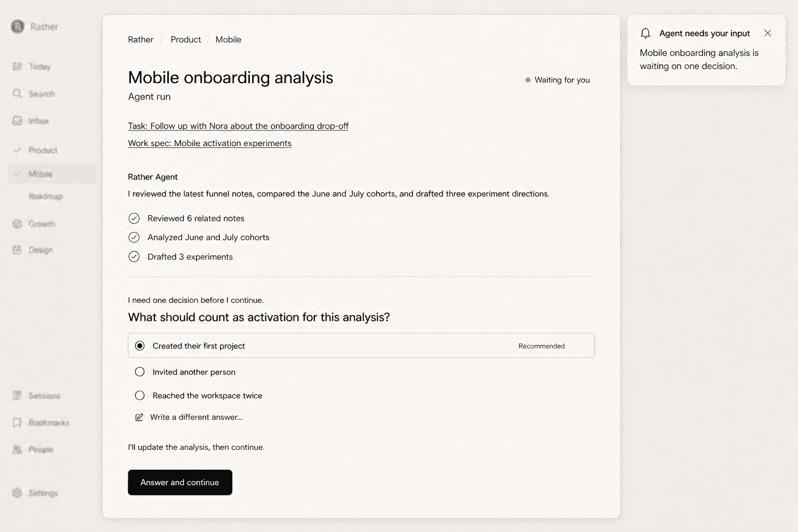This screenshot has width=798, height=532.
Task: Open the Inbox tray icon
Action: pos(17,121)
